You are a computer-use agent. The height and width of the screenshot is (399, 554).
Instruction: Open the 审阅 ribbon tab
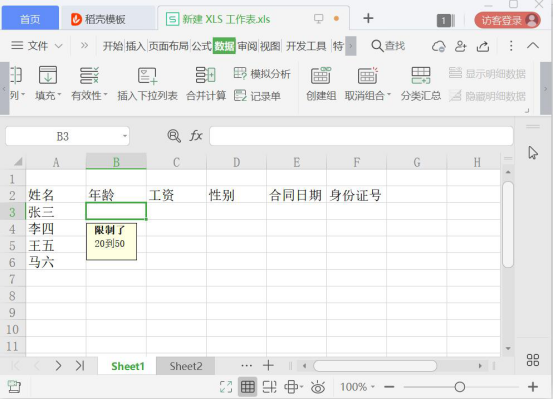coord(247,46)
